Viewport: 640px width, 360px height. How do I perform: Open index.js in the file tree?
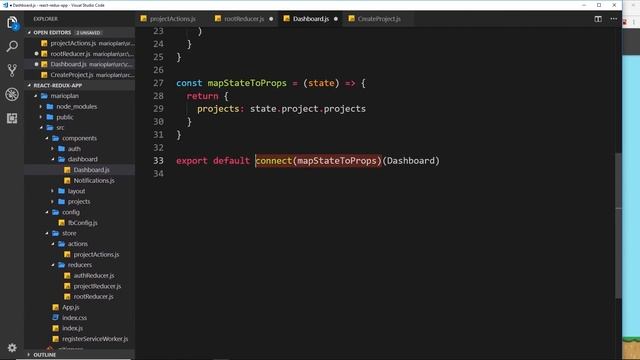[x=80, y=328]
